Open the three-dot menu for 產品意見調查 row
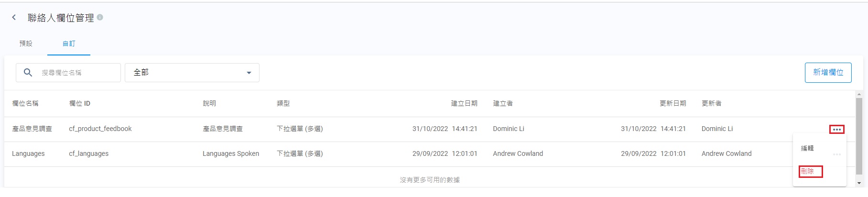This screenshot has height=197, width=868. coord(836,129)
